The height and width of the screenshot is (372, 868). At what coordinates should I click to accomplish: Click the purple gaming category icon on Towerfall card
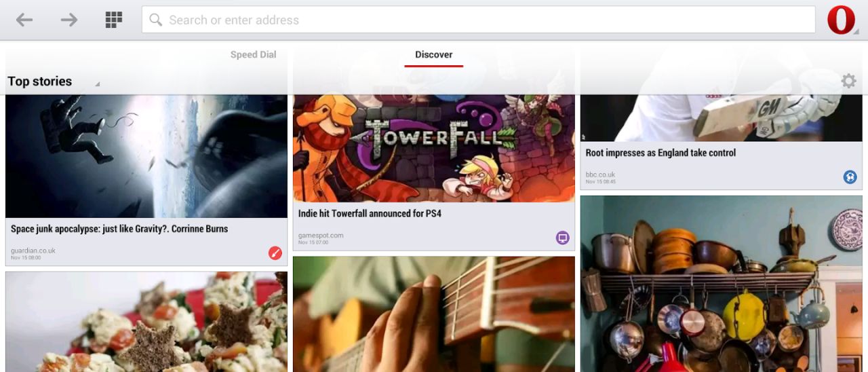point(562,238)
